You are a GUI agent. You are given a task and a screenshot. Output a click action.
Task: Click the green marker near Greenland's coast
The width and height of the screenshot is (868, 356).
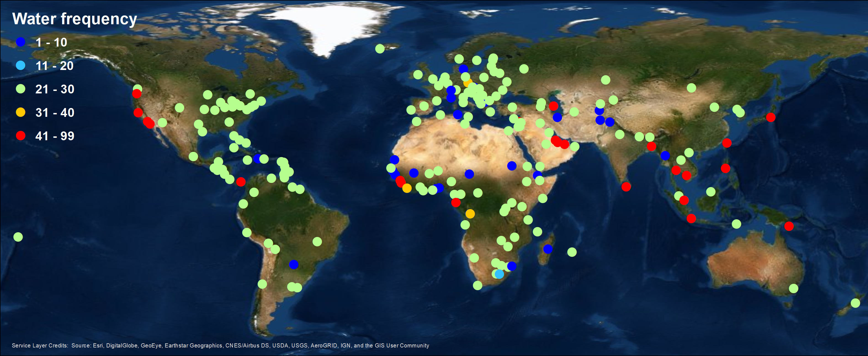point(380,49)
